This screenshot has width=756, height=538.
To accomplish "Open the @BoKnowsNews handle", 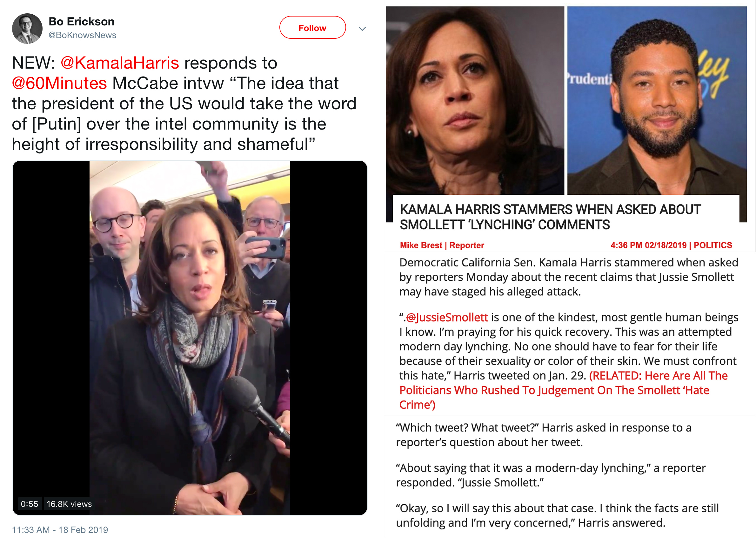I will [83, 35].
